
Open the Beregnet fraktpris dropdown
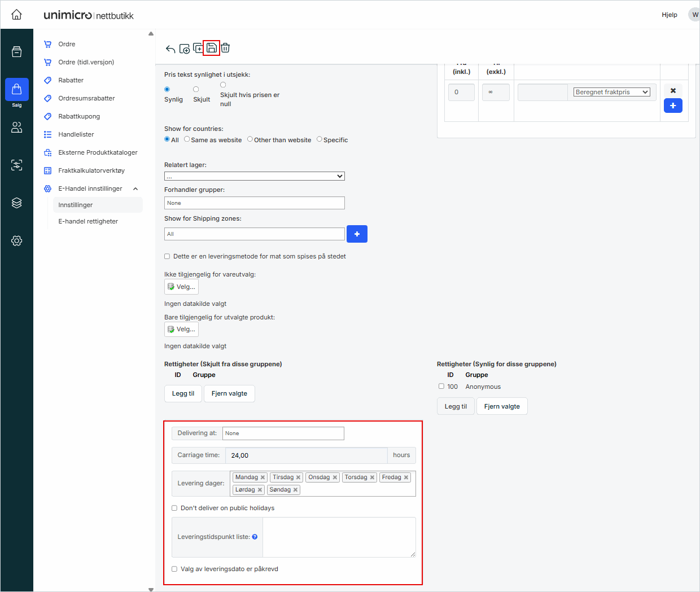point(611,92)
